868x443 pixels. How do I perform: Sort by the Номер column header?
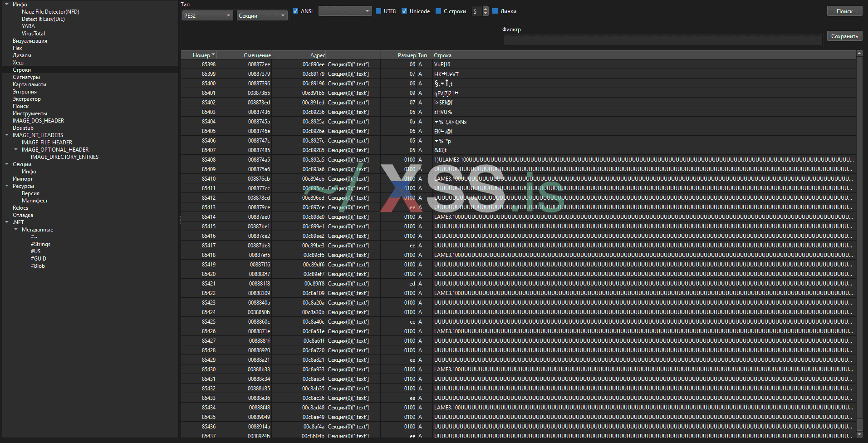tap(201, 55)
